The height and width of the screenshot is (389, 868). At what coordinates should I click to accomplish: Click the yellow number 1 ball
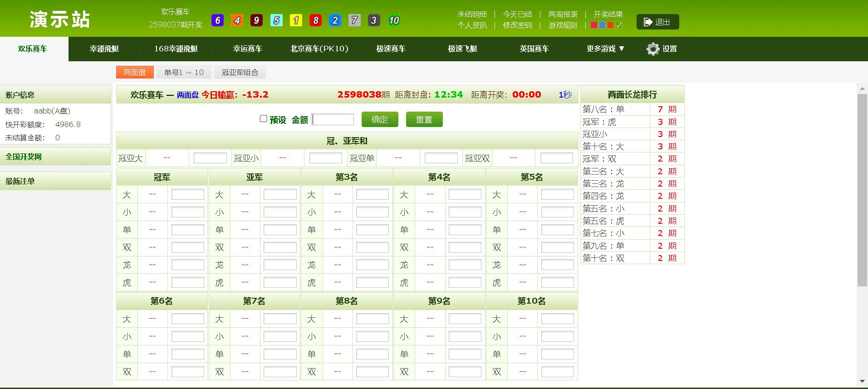[296, 20]
